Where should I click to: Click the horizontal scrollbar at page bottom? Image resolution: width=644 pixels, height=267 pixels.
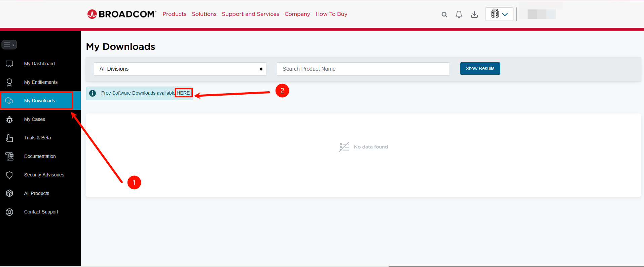tap(516, 266)
